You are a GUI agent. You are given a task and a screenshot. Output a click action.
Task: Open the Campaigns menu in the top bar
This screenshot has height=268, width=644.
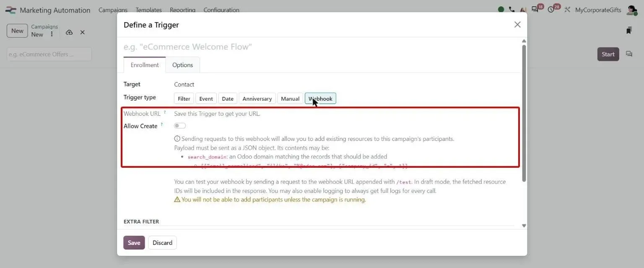[x=113, y=10]
